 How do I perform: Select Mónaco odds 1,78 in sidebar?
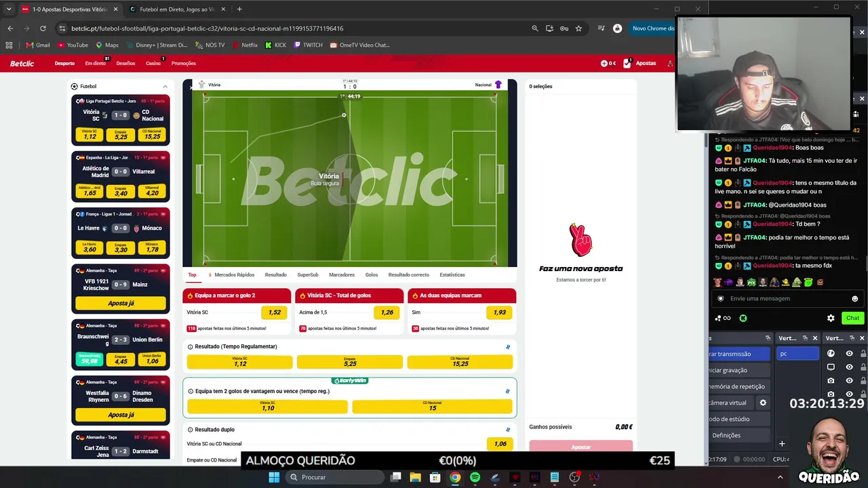tap(152, 247)
